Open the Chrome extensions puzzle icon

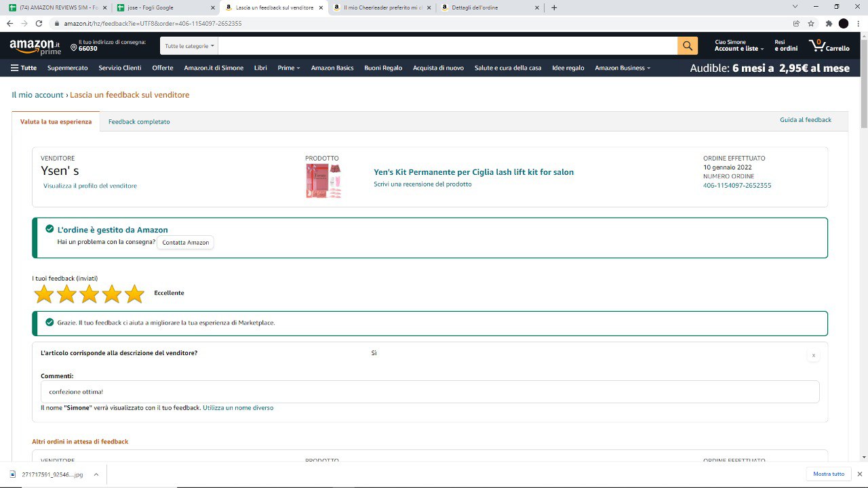click(x=829, y=23)
